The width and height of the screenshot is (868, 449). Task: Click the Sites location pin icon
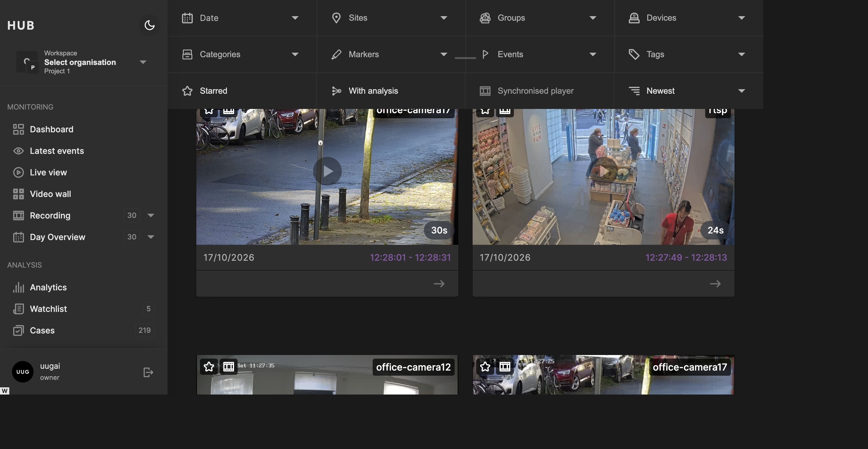[x=336, y=18]
